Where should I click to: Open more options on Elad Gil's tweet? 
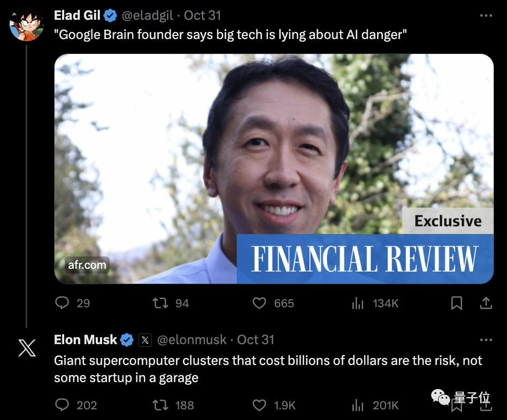pos(486,15)
